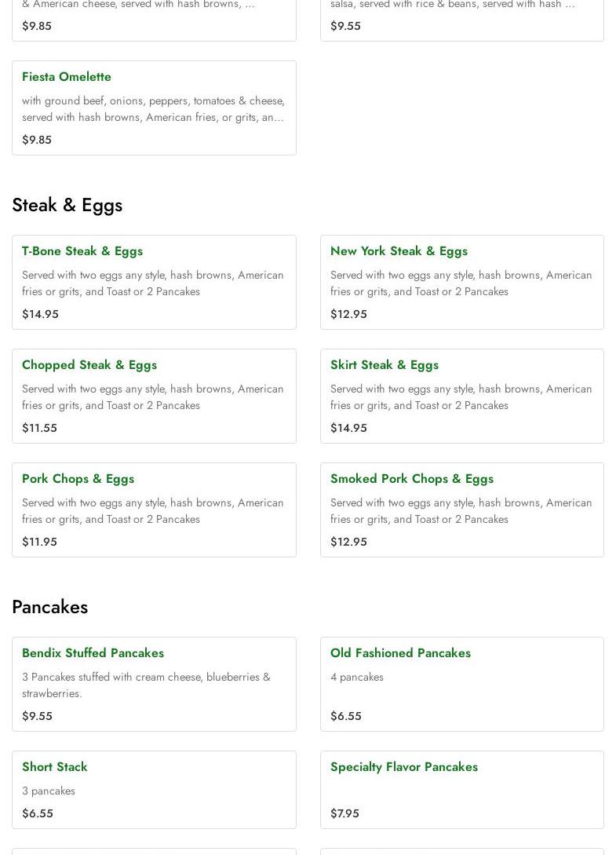Open the Fiesta Omelette menu item
Image resolution: width=616 pixels, height=855 pixels.
pos(67,77)
